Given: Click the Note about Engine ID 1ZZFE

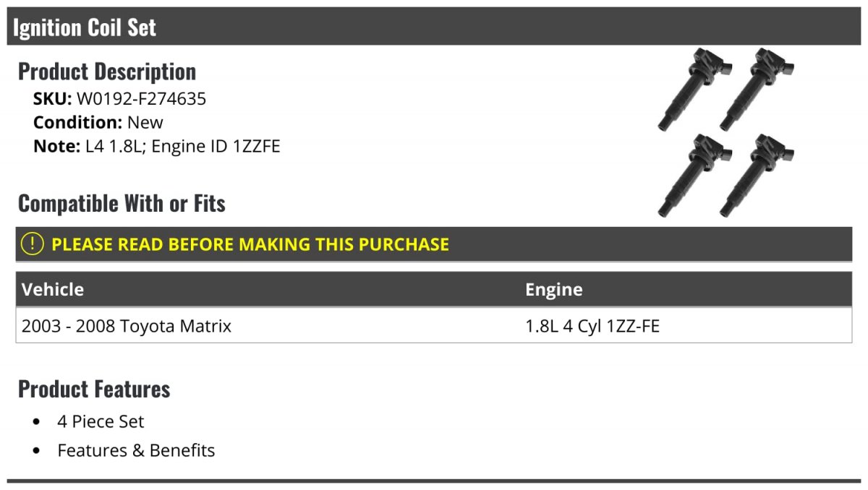Looking at the screenshot, I should 157,147.
